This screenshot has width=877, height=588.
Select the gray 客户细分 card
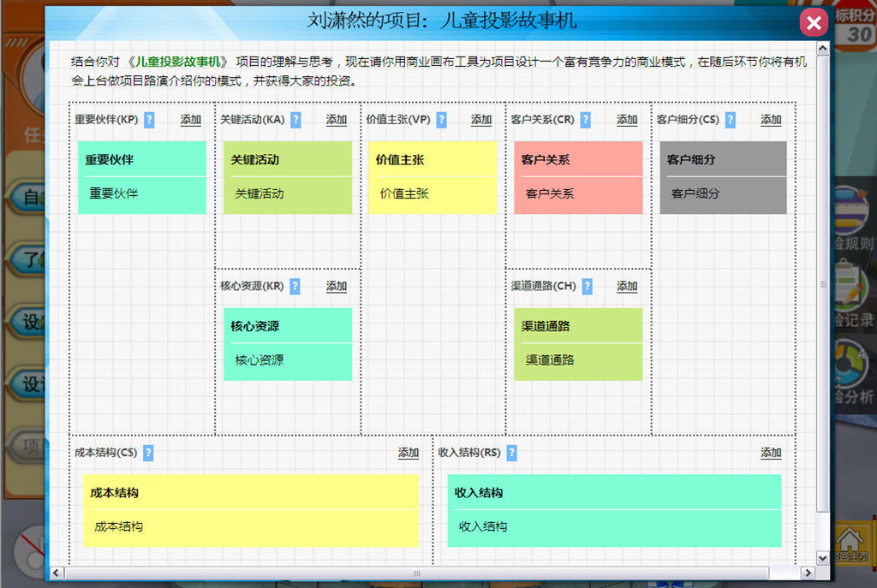click(723, 177)
